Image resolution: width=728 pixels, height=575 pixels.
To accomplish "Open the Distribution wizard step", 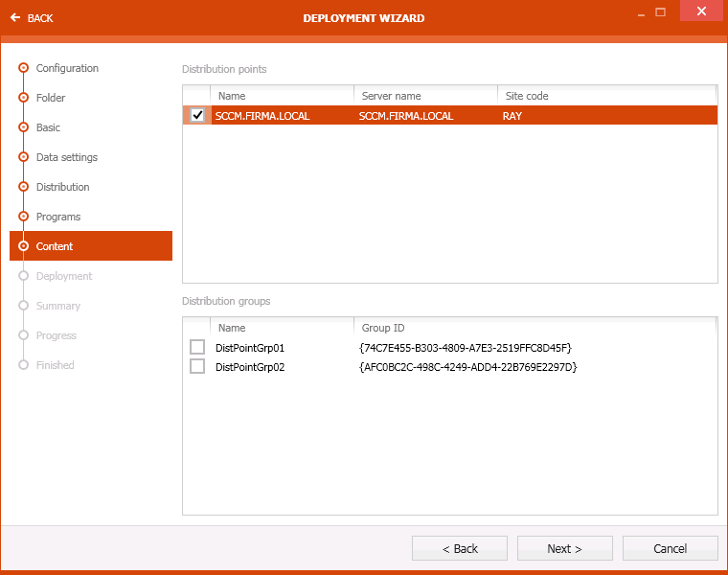I will 62,187.
